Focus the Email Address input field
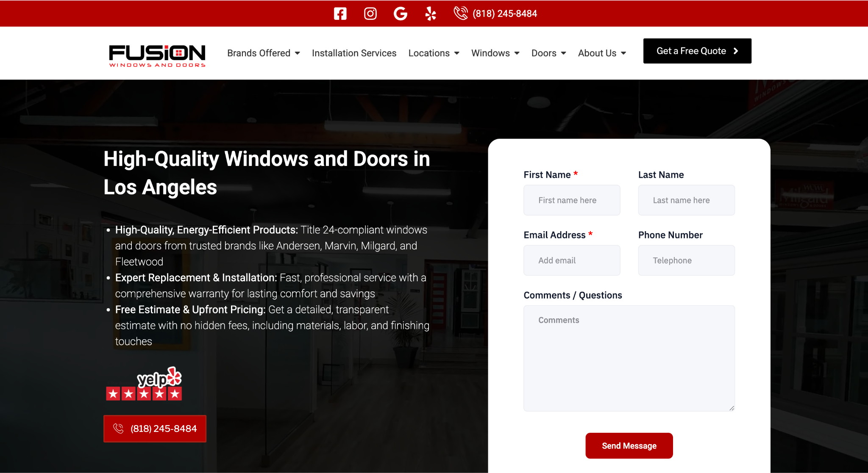The height and width of the screenshot is (473, 868). point(572,260)
